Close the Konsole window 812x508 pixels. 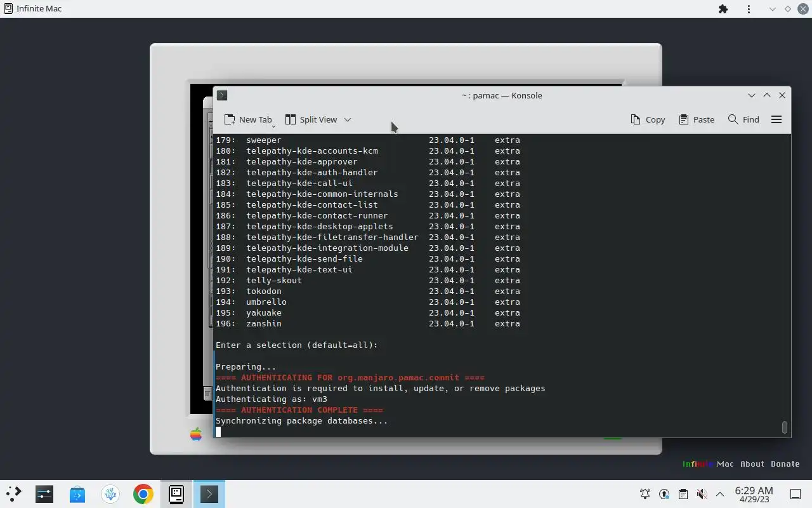click(782, 95)
